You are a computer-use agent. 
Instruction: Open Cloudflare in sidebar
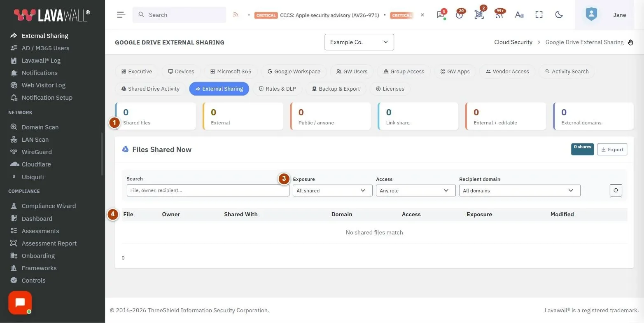36,164
